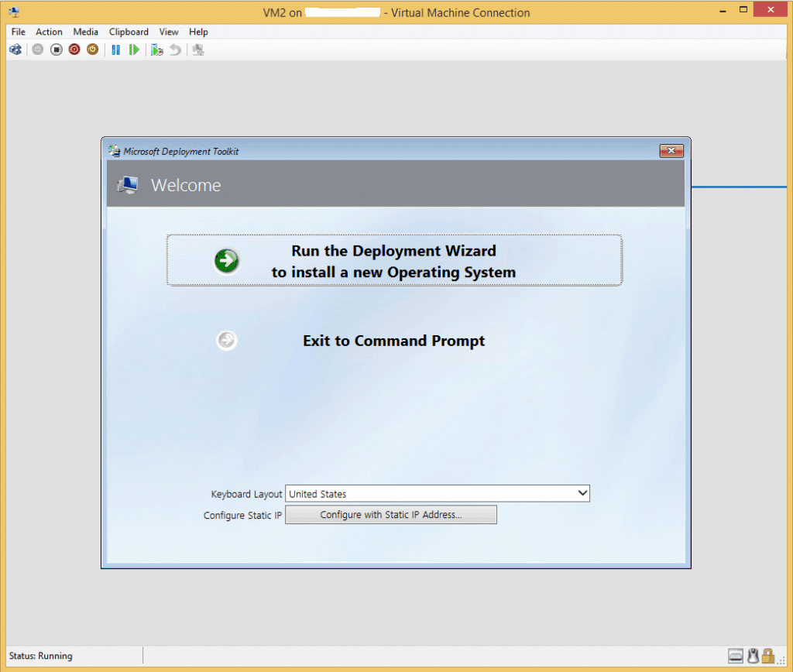The image size is (793, 672).
Task: Click the Welcome computer icon
Action: (128, 185)
